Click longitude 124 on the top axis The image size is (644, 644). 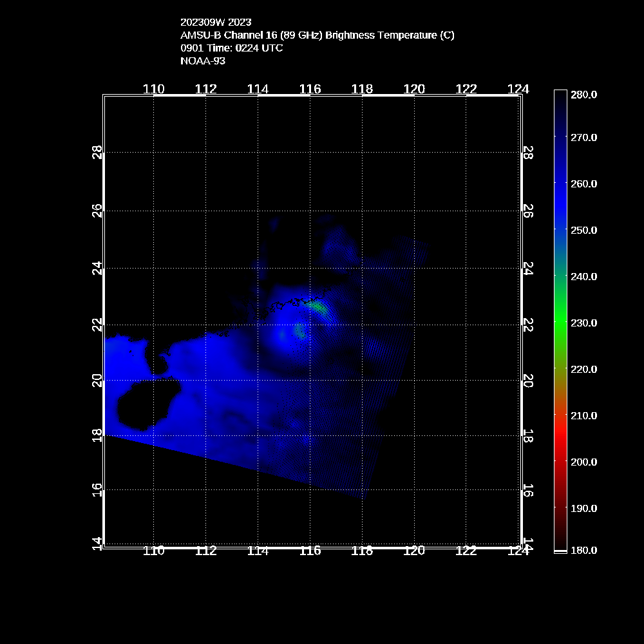pyautogui.click(x=518, y=89)
